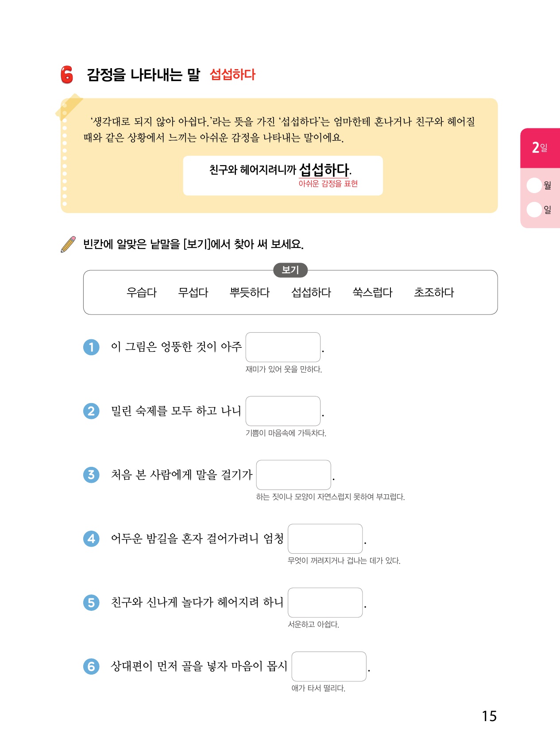
Task: Select the blue circle number 2
Action: coord(91,411)
